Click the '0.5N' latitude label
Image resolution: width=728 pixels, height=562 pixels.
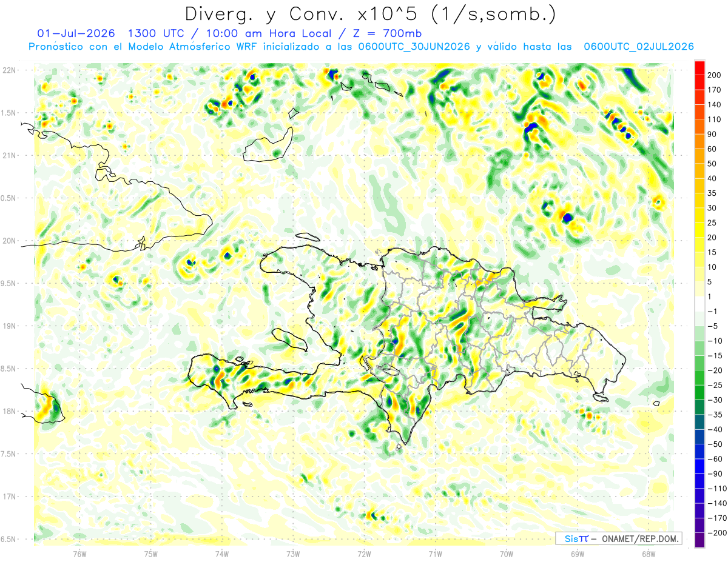[x=8, y=198]
